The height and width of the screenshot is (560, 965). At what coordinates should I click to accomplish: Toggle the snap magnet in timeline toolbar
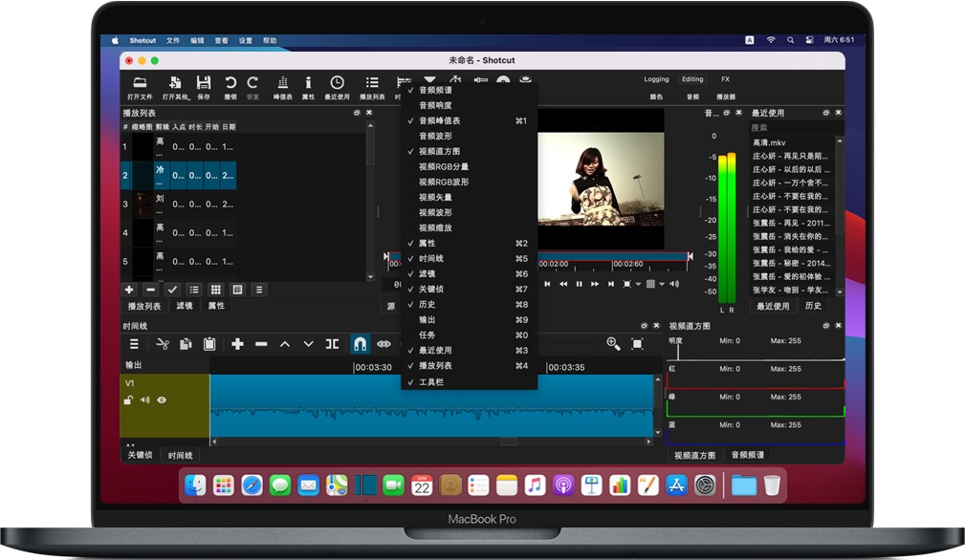pyautogui.click(x=359, y=344)
